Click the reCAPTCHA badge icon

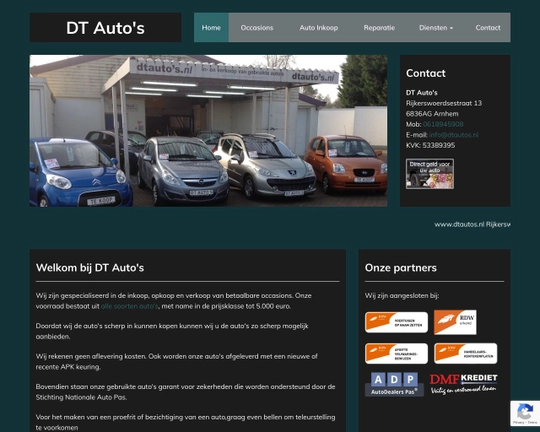pos(525,413)
